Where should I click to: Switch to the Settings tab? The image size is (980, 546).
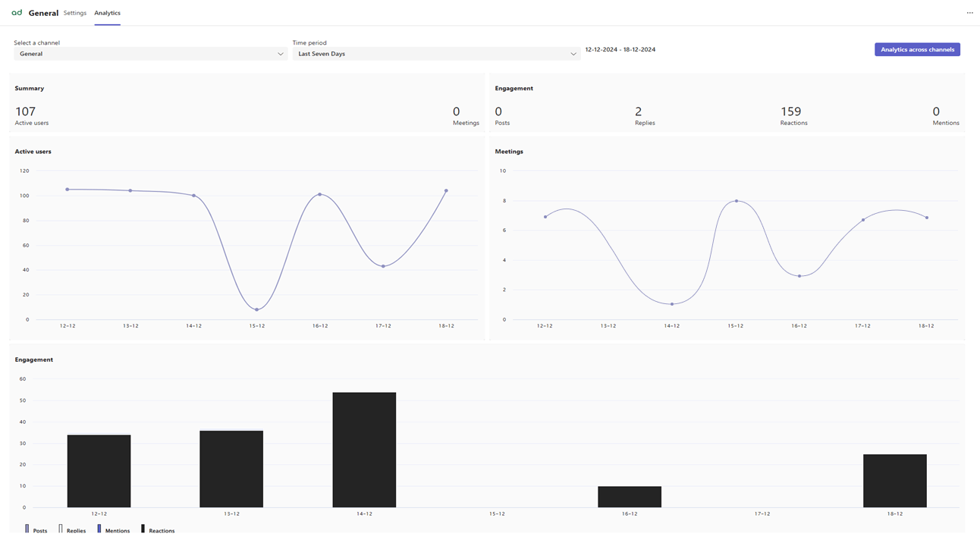(x=74, y=12)
